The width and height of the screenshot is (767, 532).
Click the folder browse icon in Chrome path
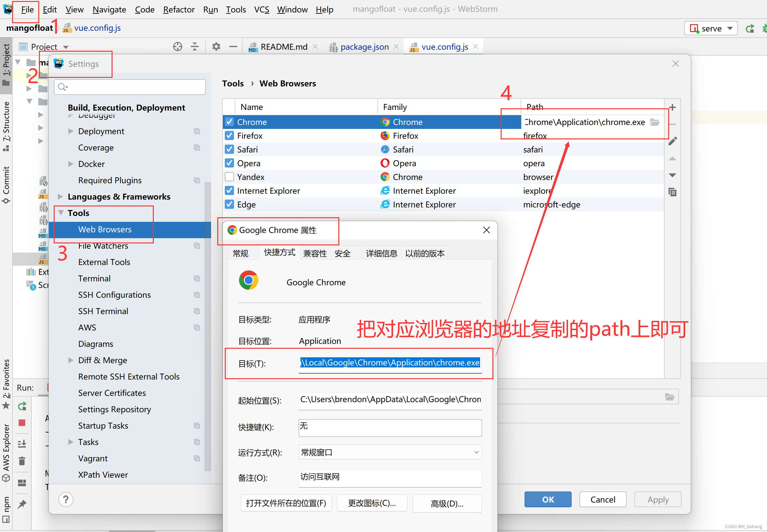655,122
